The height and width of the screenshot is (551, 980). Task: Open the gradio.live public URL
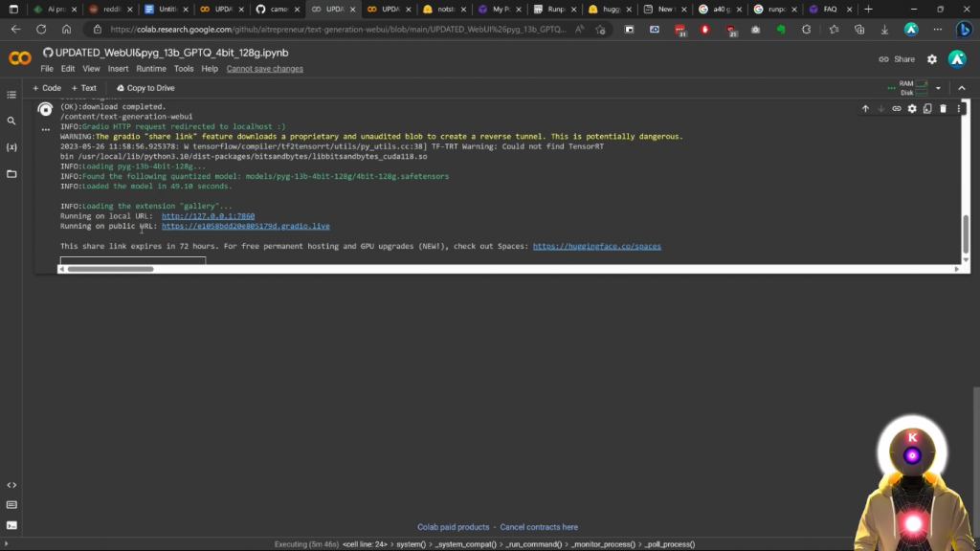point(246,226)
